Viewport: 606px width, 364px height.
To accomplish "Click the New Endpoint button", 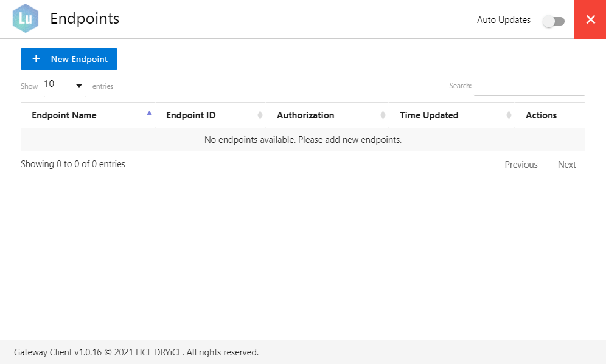I will [69, 59].
